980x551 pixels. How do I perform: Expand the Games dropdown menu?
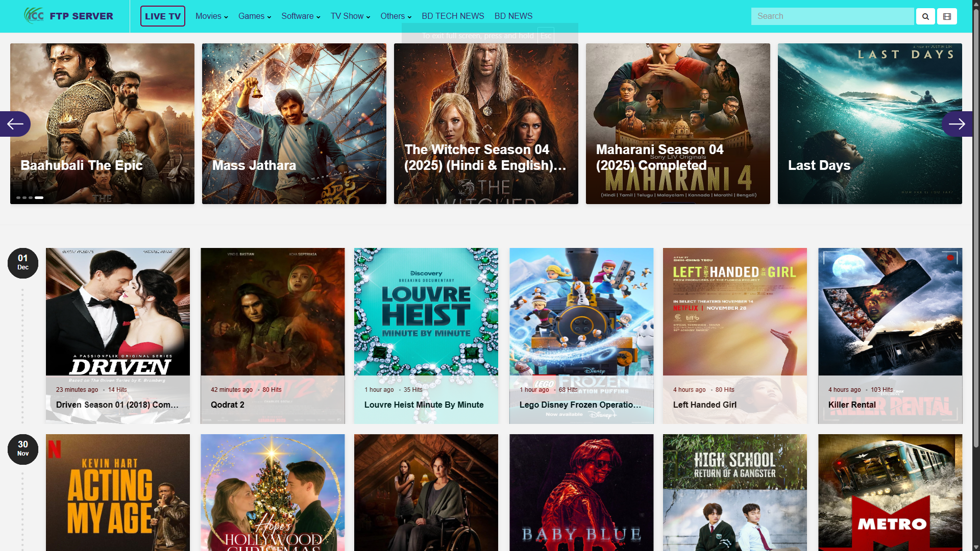coord(254,16)
